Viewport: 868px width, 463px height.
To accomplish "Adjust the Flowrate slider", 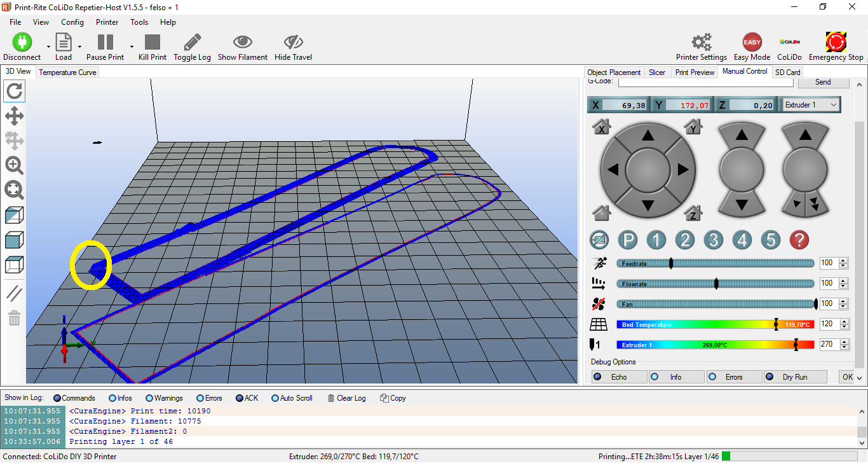I will 716,284.
